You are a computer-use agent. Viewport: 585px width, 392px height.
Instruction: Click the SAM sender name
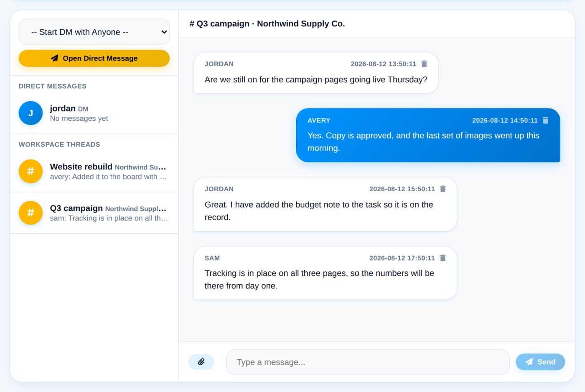coord(212,258)
